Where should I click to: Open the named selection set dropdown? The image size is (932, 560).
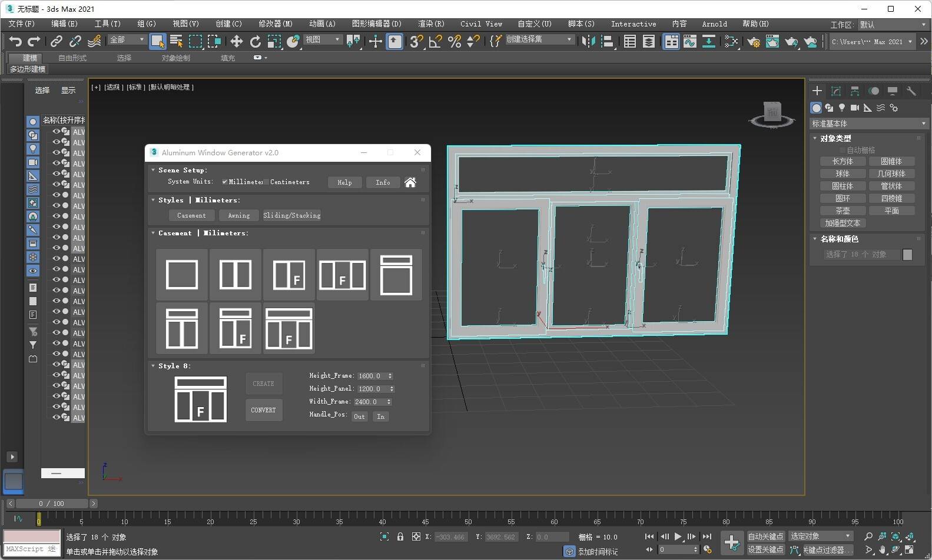pos(539,39)
